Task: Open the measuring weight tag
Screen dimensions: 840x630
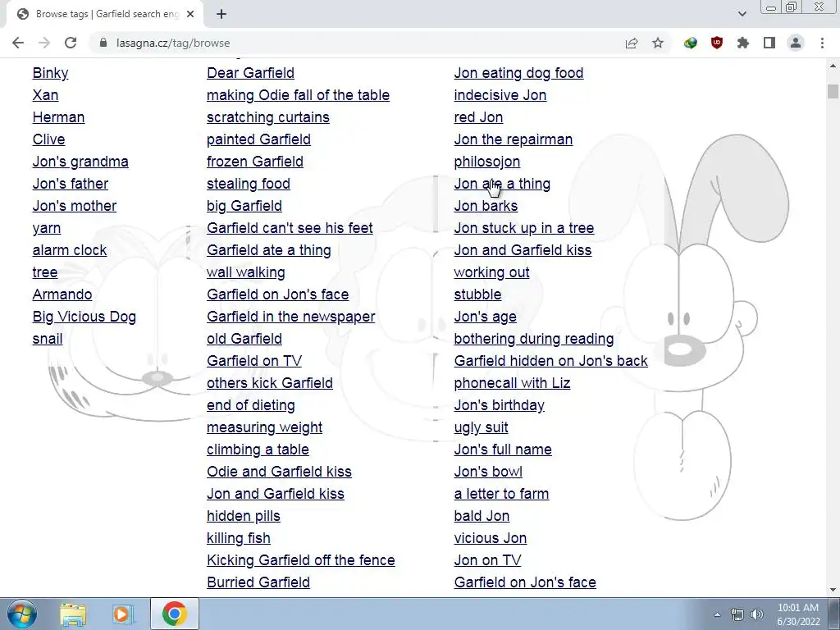Action: [x=265, y=427]
